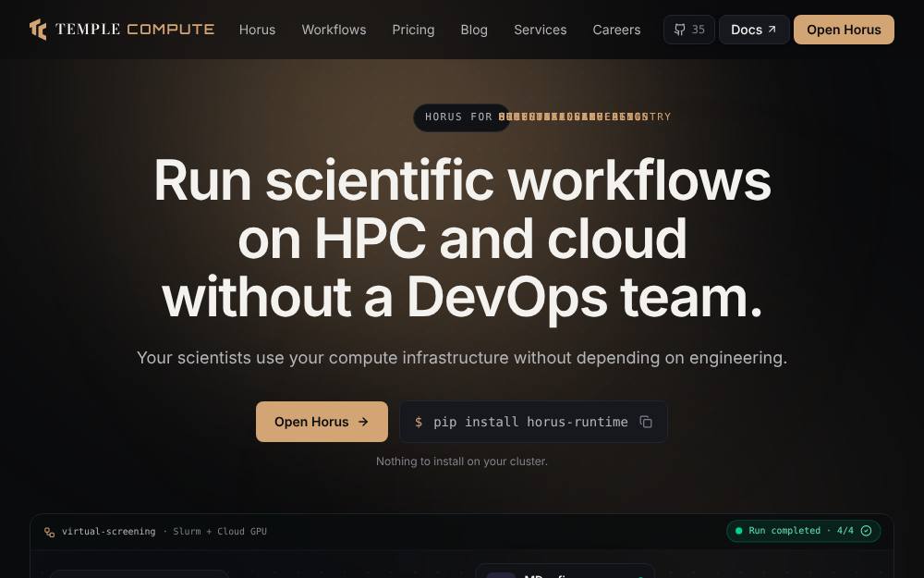Click the hero Open Horus button
This screenshot has height=578, width=924.
322,422
